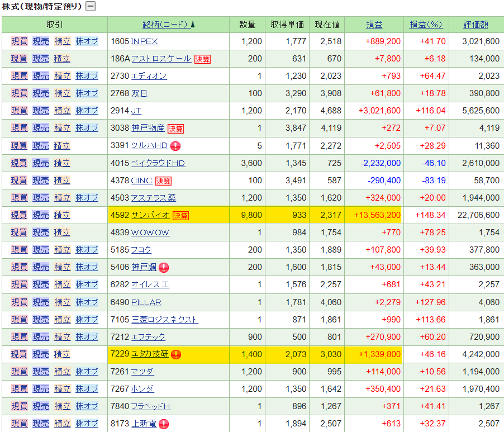Open the アステラス薬 stock link
The image size is (504, 432).
coord(153,198)
